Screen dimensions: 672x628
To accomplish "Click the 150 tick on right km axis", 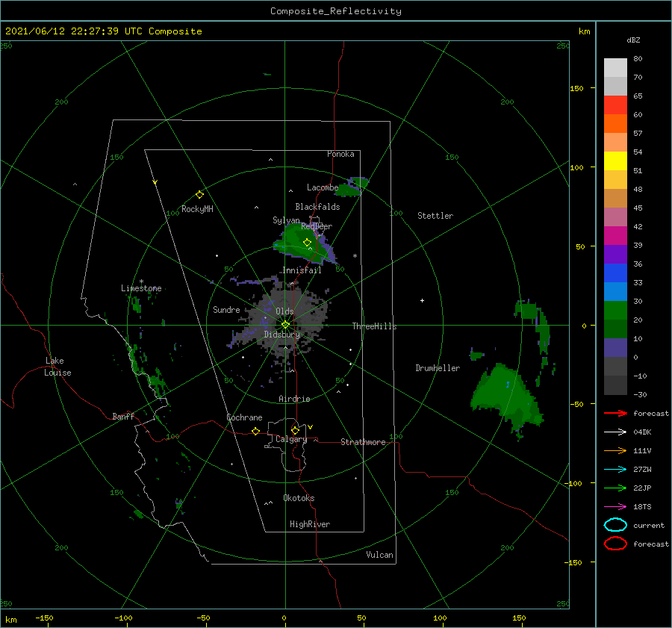I will (x=576, y=88).
